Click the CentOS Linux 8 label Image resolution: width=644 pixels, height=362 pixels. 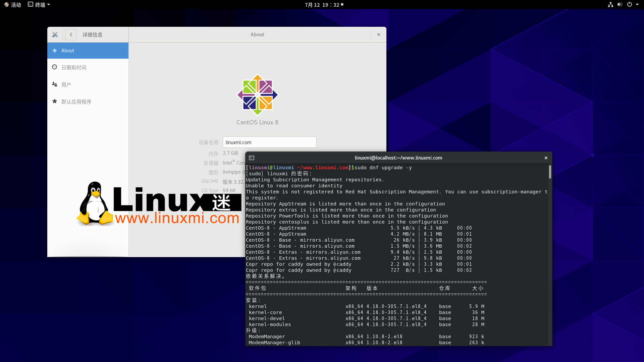(x=257, y=122)
